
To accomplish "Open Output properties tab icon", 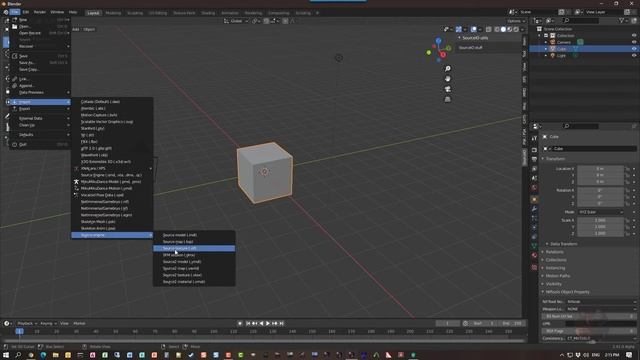I will click(x=534, y=159).
